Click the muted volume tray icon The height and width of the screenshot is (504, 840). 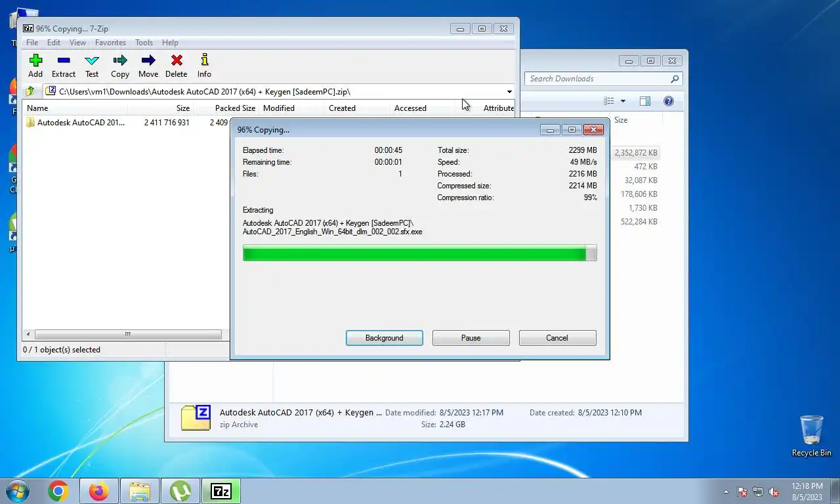tap(774, 492)
